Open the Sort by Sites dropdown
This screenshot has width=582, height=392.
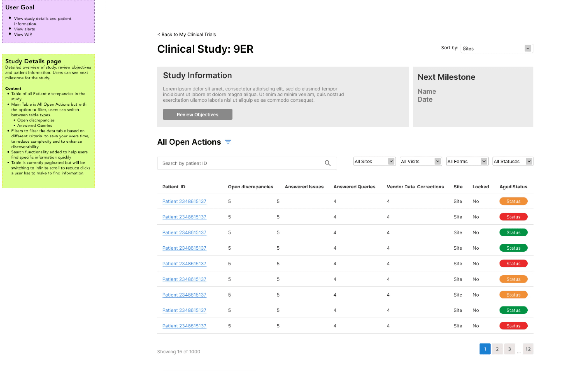coord(496,49)
